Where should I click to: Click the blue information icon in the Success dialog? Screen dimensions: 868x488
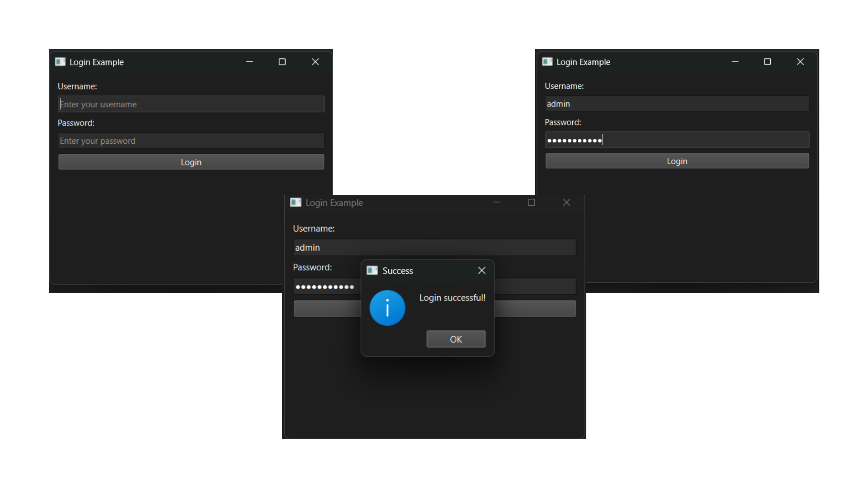click(387, 308)
